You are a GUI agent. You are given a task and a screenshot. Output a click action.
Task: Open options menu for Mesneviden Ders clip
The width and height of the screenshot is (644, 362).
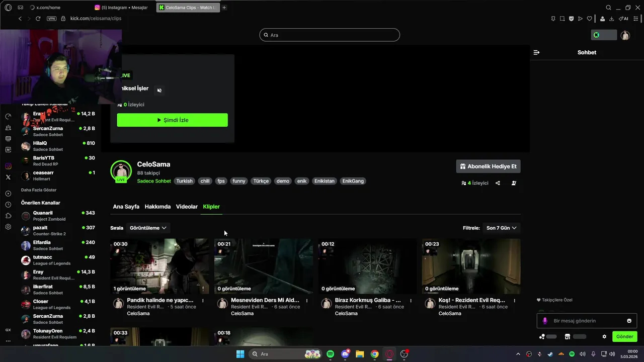[x=307, y=301]
